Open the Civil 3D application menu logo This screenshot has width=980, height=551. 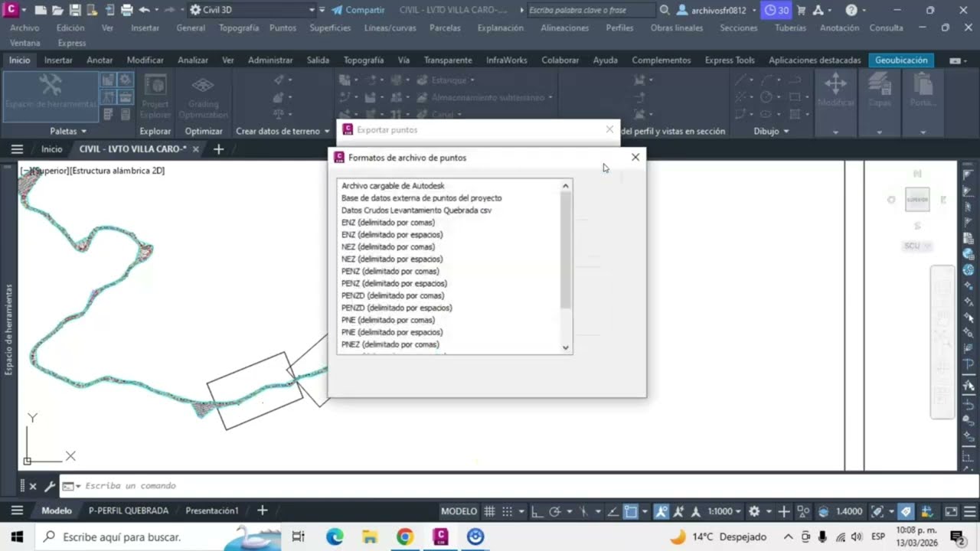(x=12, y=10)
